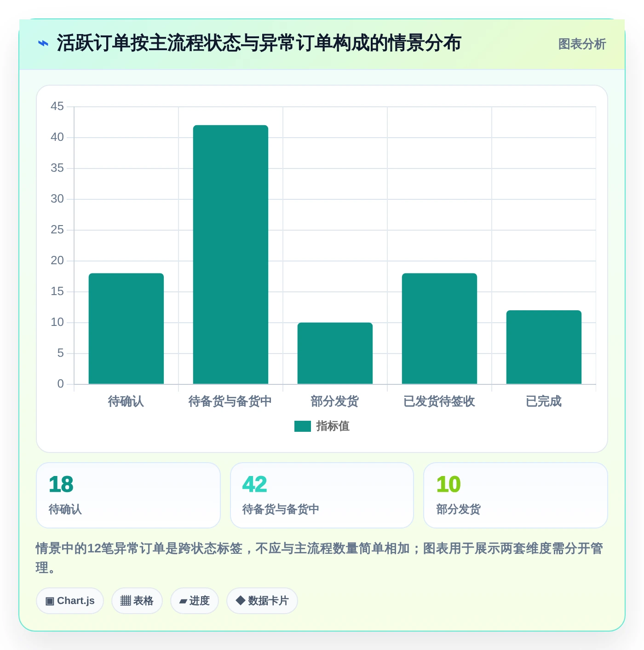
Task: Click the description paragraph about 12笔异常订单
Action: tap(319, 558)
